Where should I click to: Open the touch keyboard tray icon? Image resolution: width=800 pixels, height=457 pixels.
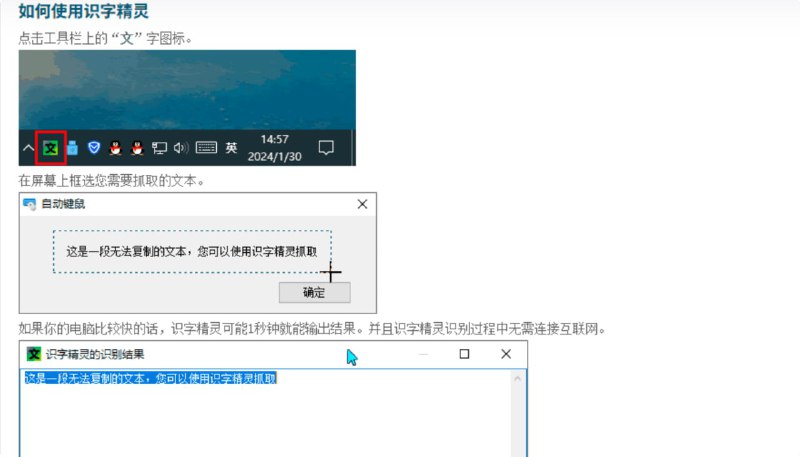pos(206,148)
